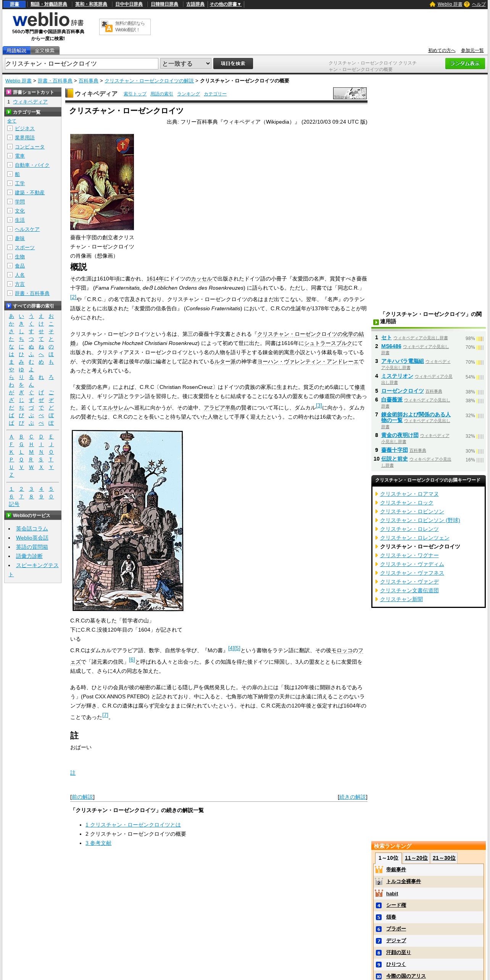Screen dimensions: 490x980
Task: Click the green arrow icon by Weblioのサービス
Action: pyautogui.click(x=9, y=516)
